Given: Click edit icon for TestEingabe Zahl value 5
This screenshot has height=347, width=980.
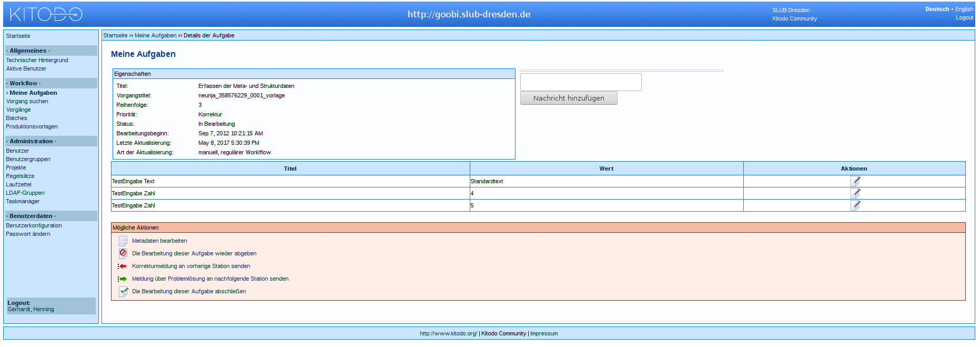Looking at the screenshot, I should [855, 205].
